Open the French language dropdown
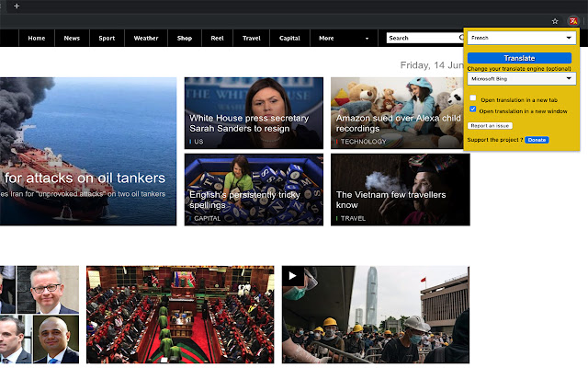The height and width of the screenshot is (368, 588). [522, 38]
